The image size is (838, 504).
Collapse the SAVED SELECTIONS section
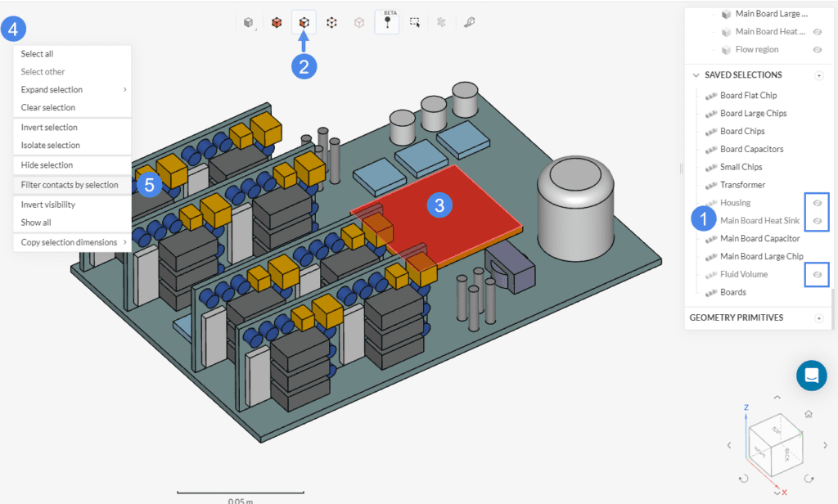pos(696,74)
